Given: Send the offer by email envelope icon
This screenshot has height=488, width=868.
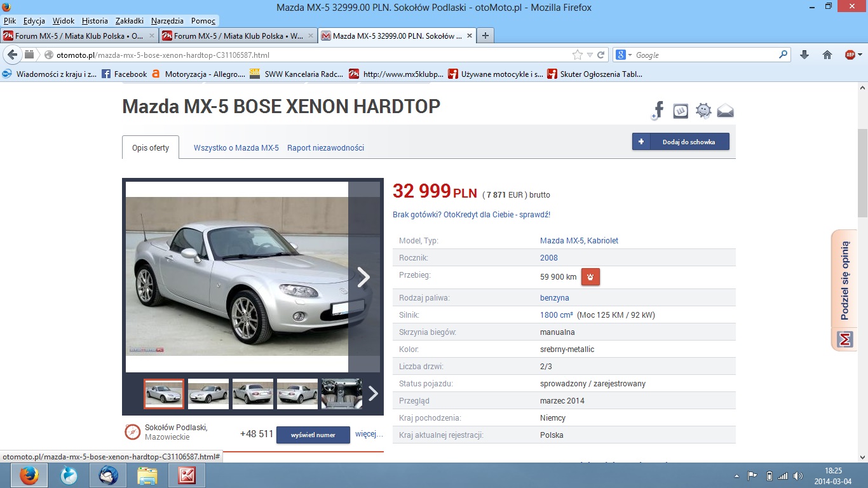Looking at the screenshot, I should coord(725,111).
